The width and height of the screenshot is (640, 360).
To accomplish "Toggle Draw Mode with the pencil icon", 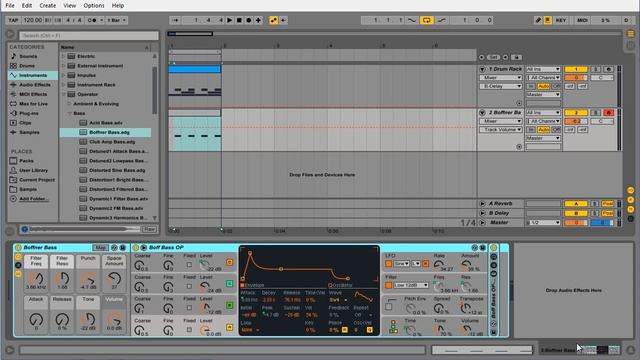I will click(x=538, y=20).
